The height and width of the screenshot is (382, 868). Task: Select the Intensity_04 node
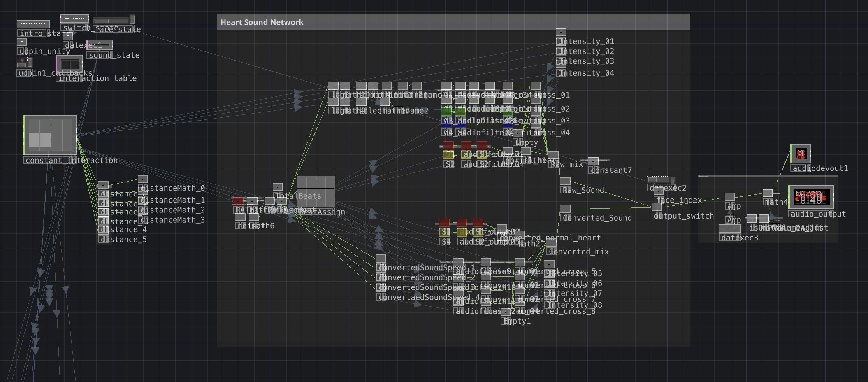[x=561, y=73]
